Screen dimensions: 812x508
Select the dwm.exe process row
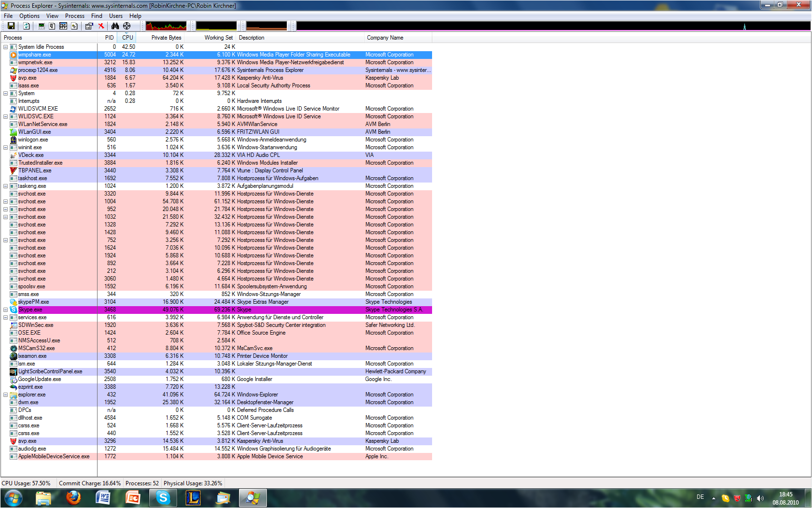click(216, 403)
